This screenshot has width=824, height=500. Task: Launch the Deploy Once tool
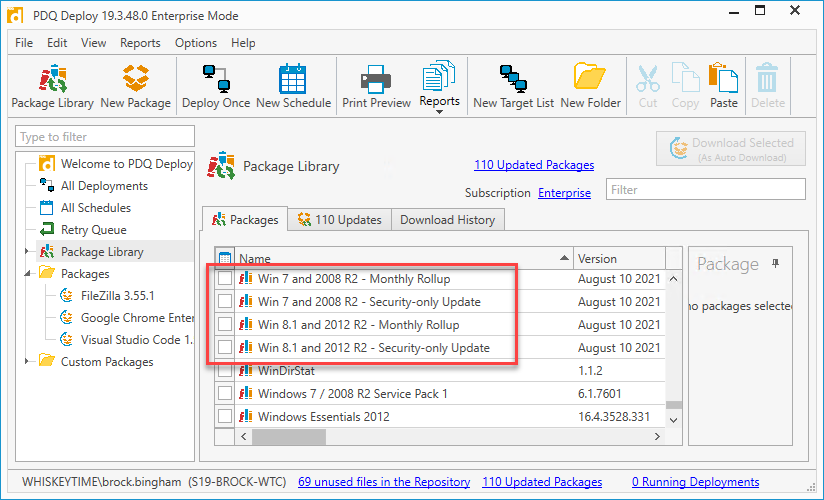216,87
